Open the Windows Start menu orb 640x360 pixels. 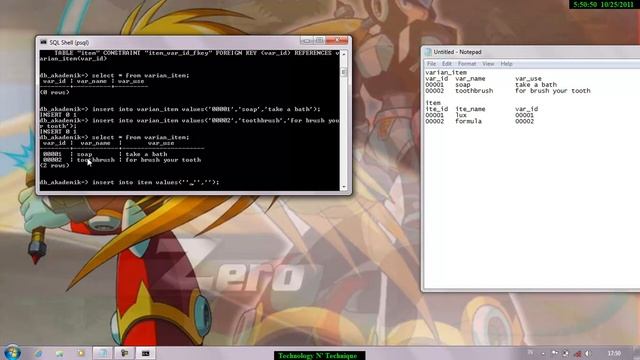click(12, 353)
